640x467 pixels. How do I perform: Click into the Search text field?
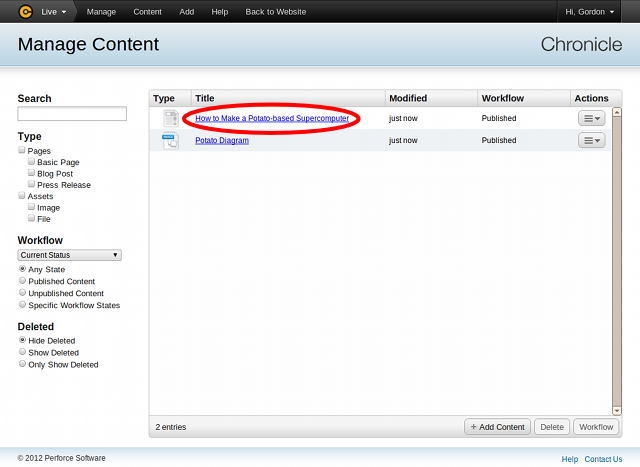pyautogui.click(x=72, y=114)
